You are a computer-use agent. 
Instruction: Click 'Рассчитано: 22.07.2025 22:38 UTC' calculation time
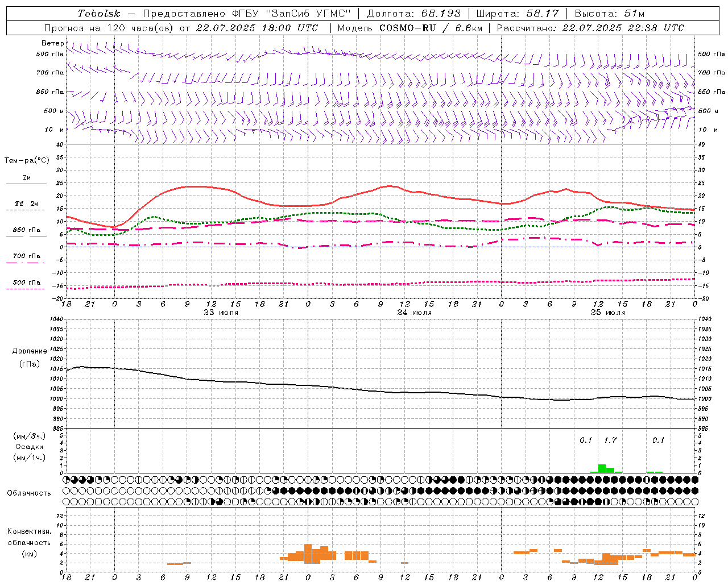click(x=590, y=28)
